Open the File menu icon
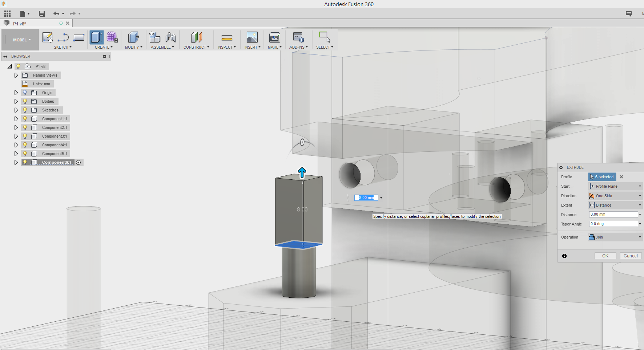Screen dimensions: 644x350 (x=24, y=14)
